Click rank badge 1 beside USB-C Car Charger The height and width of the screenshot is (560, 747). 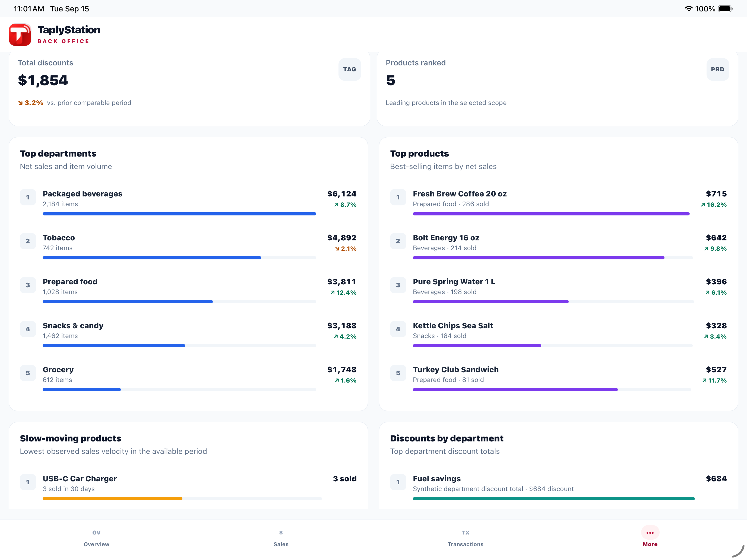pos(28,482)
